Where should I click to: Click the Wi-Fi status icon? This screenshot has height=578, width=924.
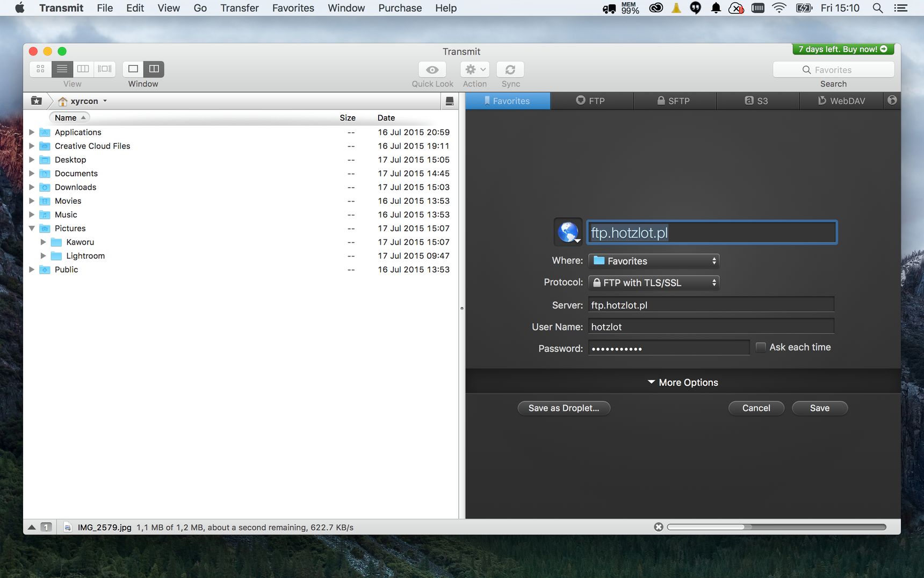point(779,8)
